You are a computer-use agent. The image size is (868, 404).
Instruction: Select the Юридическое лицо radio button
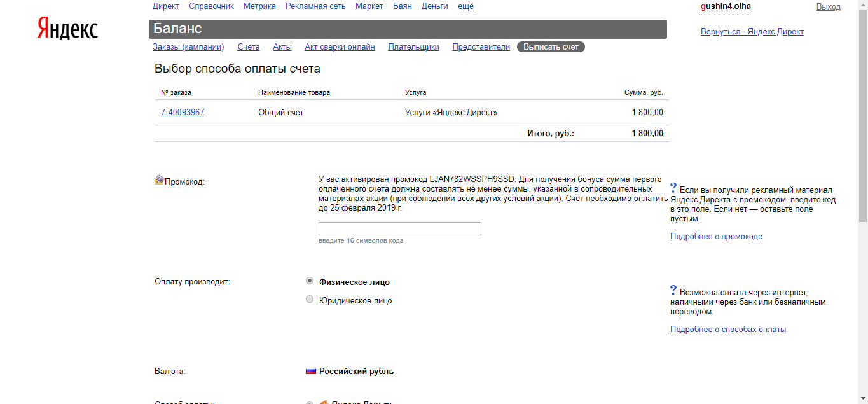(310, 300)
